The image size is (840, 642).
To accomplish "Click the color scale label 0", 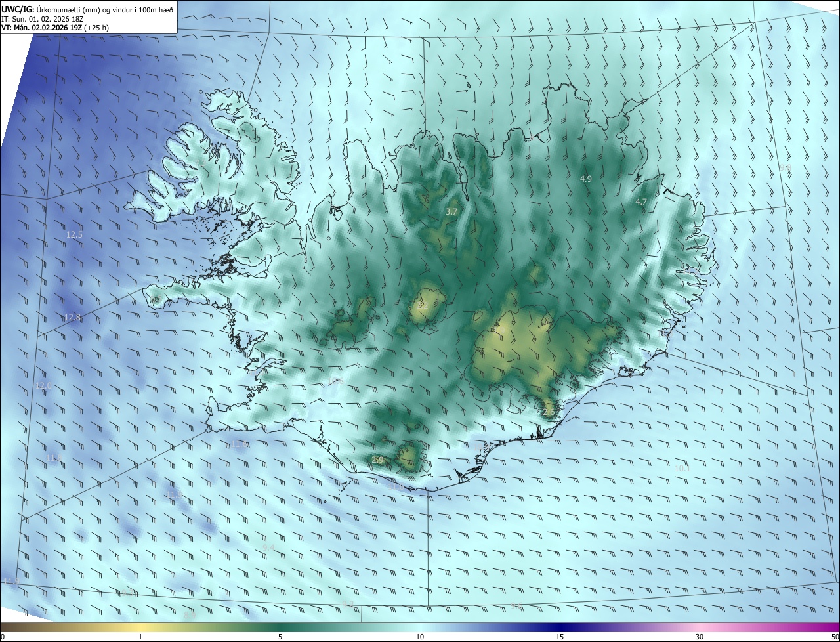I will click(x=3, y=637).
